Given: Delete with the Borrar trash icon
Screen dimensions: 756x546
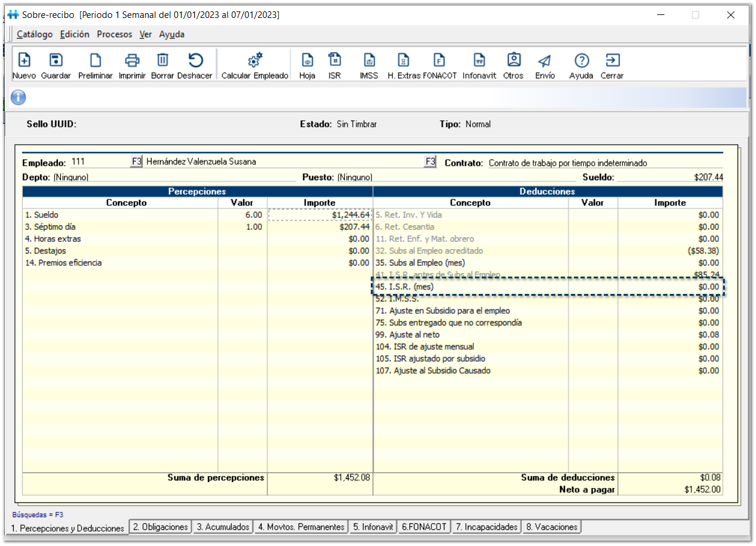Looking at the screenshot, I should [x=162, y=60].
